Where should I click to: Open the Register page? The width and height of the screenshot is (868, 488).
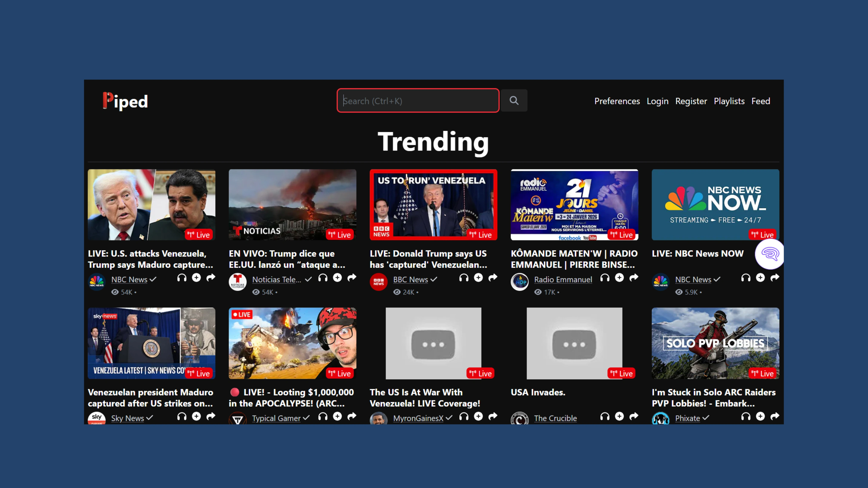tap(691, 101)
